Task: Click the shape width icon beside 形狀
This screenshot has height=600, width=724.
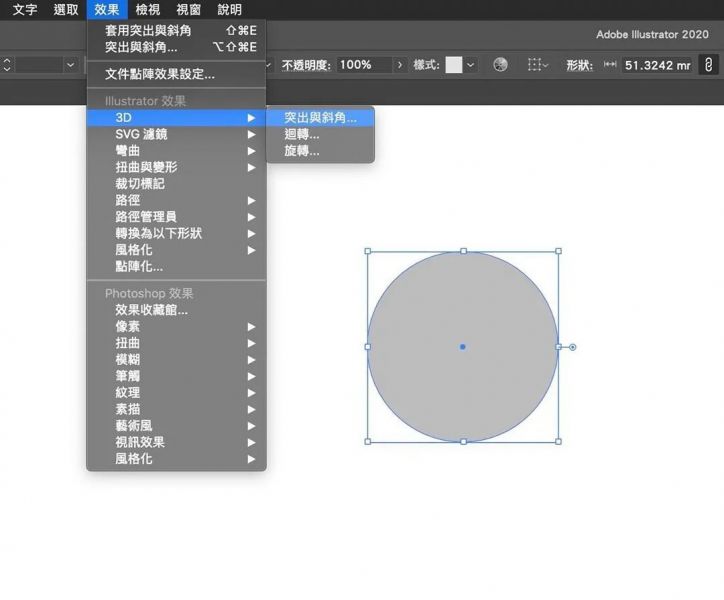Action: coord(610,65)
